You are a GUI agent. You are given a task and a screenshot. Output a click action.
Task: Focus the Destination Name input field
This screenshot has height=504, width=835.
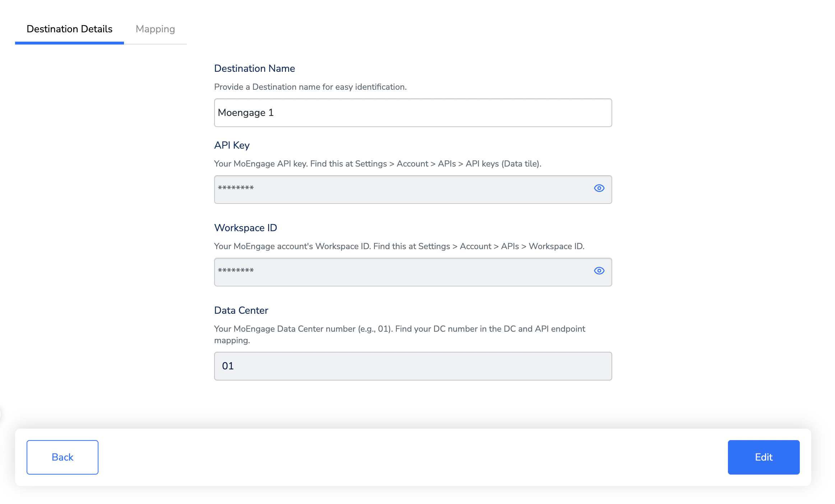pyautogui.click(x=413, y=113)
